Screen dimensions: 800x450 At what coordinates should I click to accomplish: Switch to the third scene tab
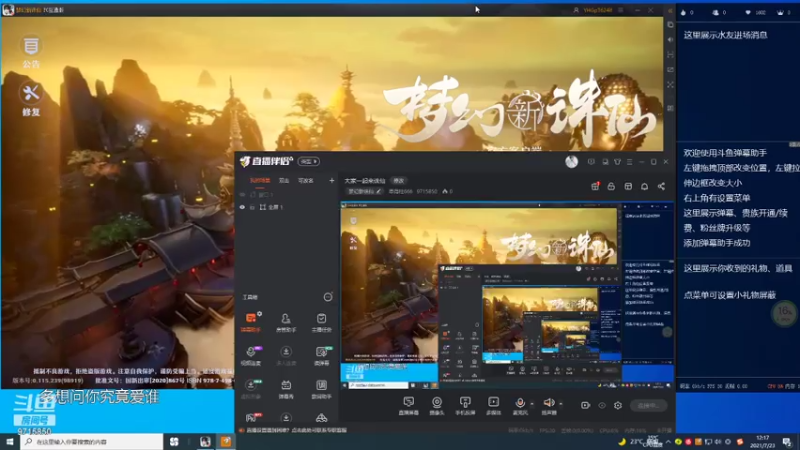click(306, 181)
